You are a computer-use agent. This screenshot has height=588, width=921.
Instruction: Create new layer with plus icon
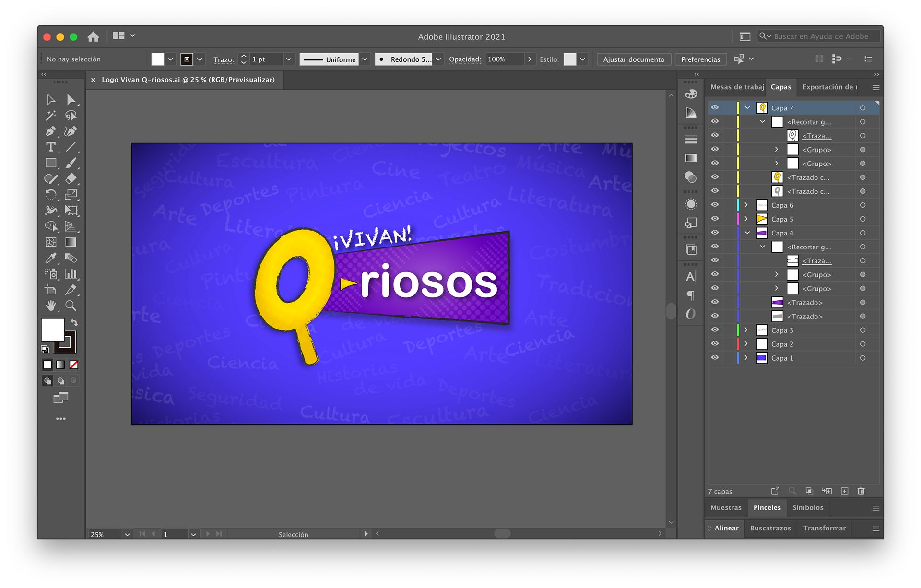[845, 491]
